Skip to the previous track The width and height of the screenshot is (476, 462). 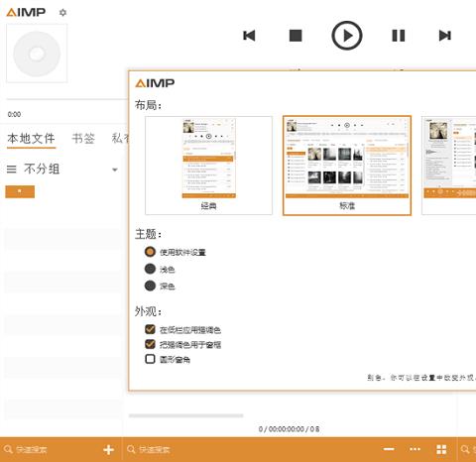(x=249, y=36)
